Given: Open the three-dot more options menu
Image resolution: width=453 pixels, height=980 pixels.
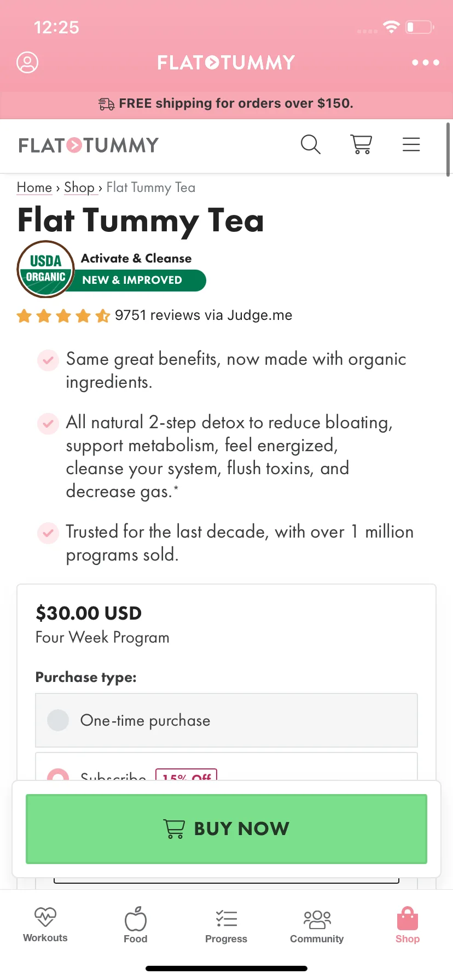Looking at the screenshot, I should pos(426,62).
